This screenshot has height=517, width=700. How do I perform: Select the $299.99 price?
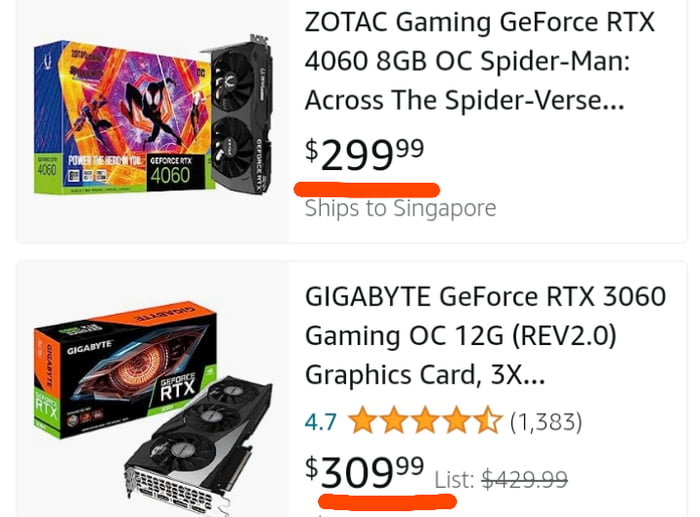click(x=365, y=155)
